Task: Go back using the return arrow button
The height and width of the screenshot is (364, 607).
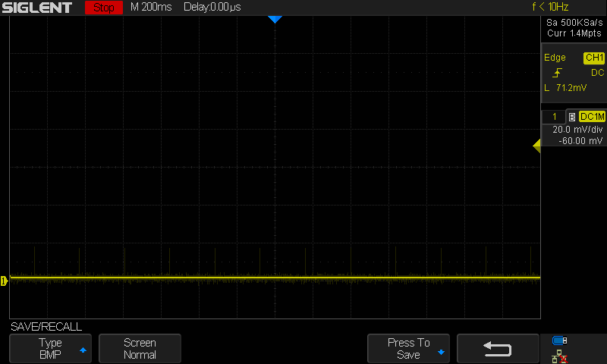Action: 498,349
